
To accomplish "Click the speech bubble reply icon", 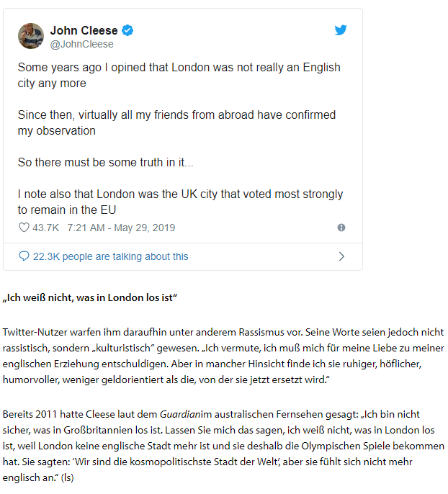I will (x=24, y=256).
